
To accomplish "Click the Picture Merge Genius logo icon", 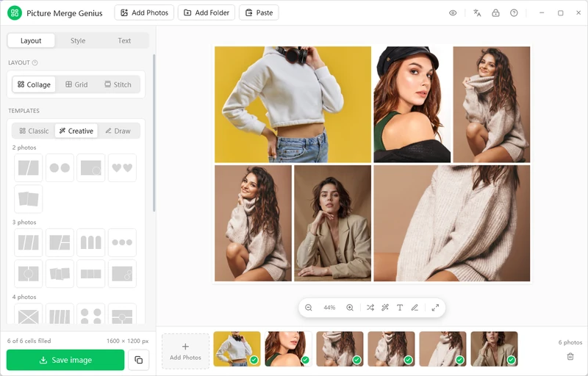I will pyautogui.click(x=15, y=13).
